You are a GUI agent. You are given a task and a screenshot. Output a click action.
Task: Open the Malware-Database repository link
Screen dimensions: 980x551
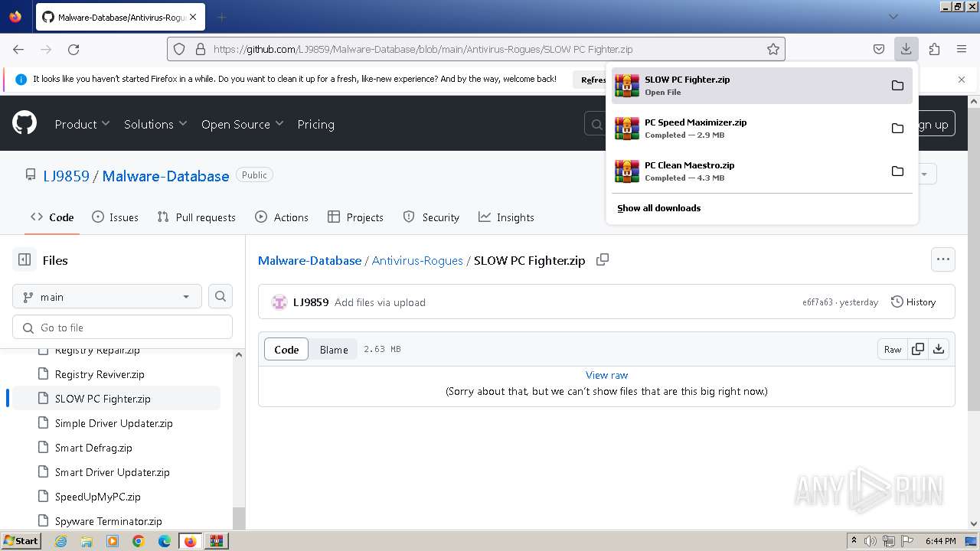(x=165, y=175)
